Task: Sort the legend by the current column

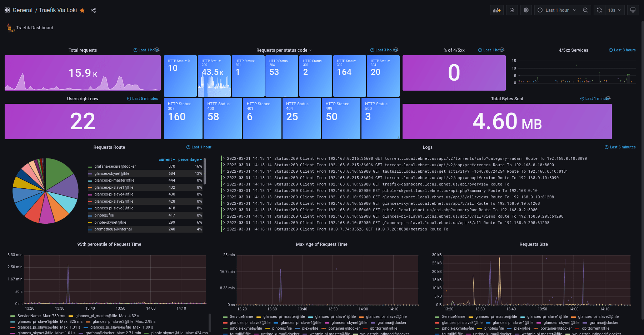Action: click(167, 159)
